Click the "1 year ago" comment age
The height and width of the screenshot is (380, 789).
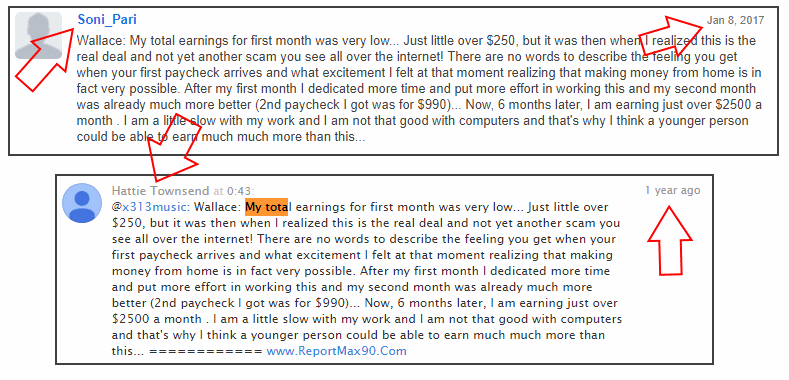pyautogui.click(x=673, y=190)
